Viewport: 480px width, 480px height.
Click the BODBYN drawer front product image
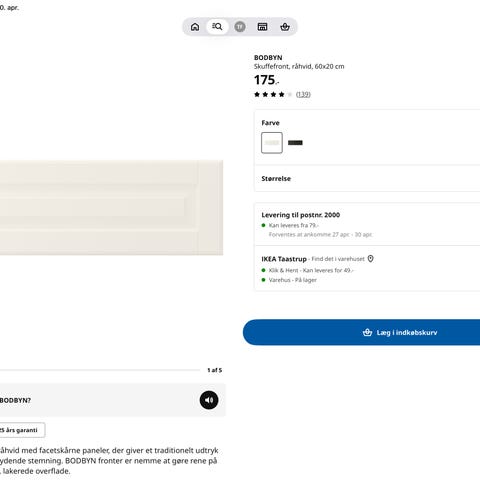(111, 208)
